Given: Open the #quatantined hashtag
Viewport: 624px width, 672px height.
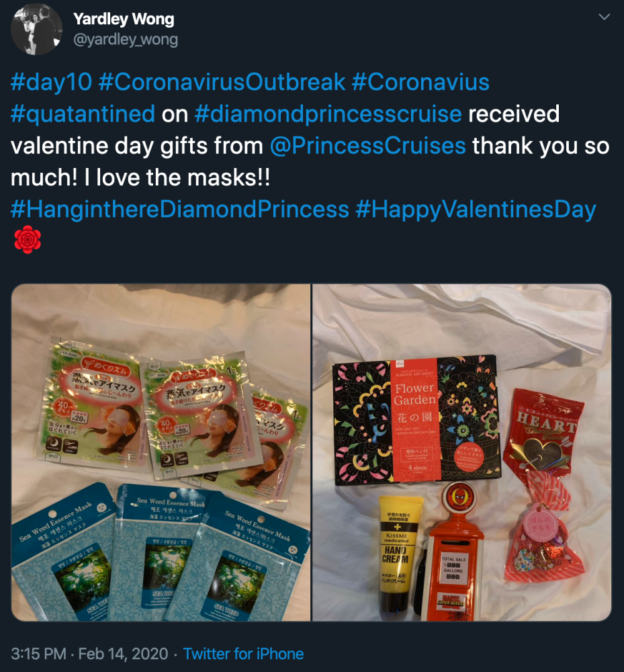Looking at the screenshot, I should point(83,114).
